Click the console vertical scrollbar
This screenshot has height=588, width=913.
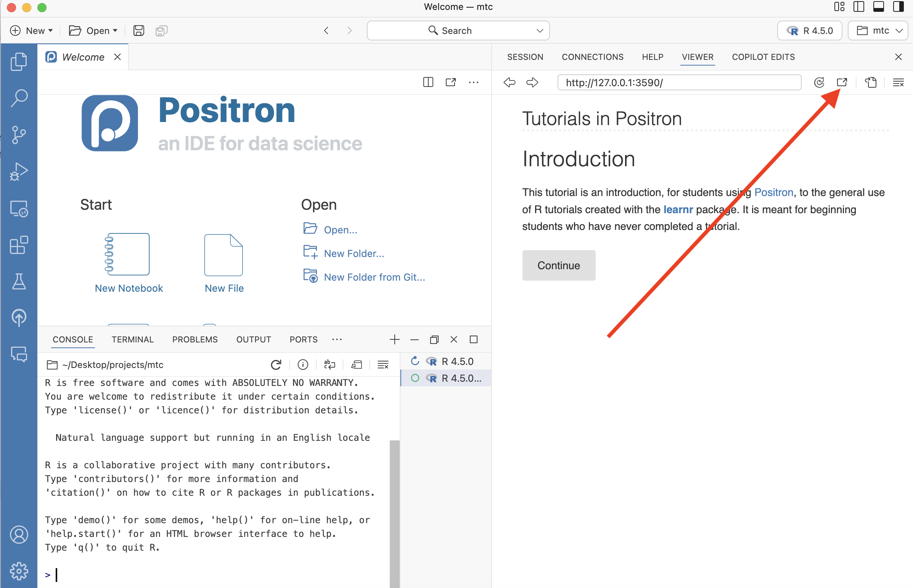click(x=394, y=514)
